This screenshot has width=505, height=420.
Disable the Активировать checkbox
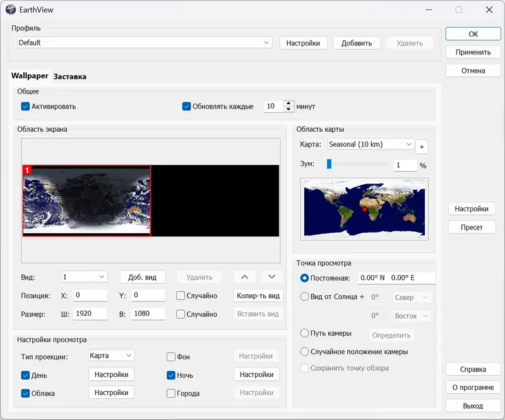pyautogui.click(x=25, y=107)
